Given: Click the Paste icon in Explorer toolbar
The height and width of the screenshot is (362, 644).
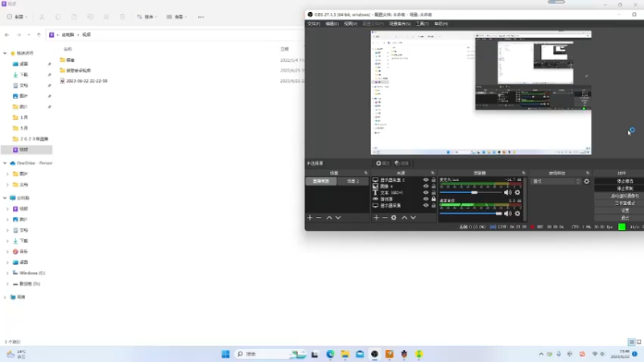Looking at the screenshot, I should click(74, 17).
